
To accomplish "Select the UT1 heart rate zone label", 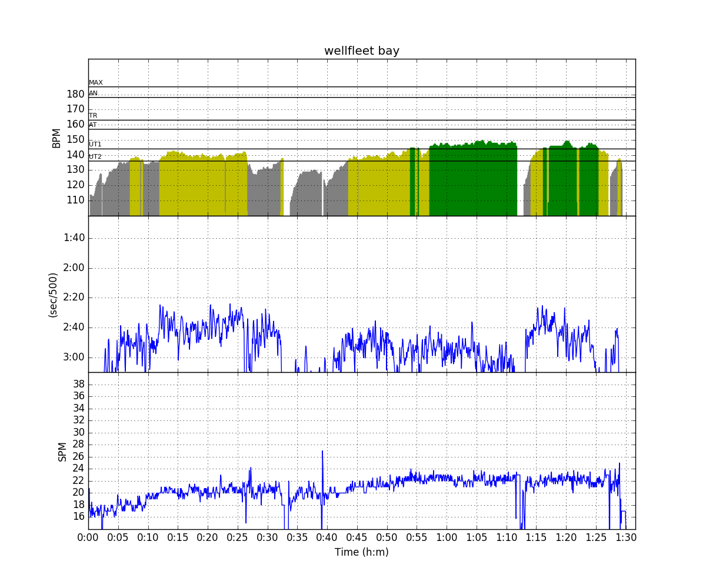I will pos(95,144).
